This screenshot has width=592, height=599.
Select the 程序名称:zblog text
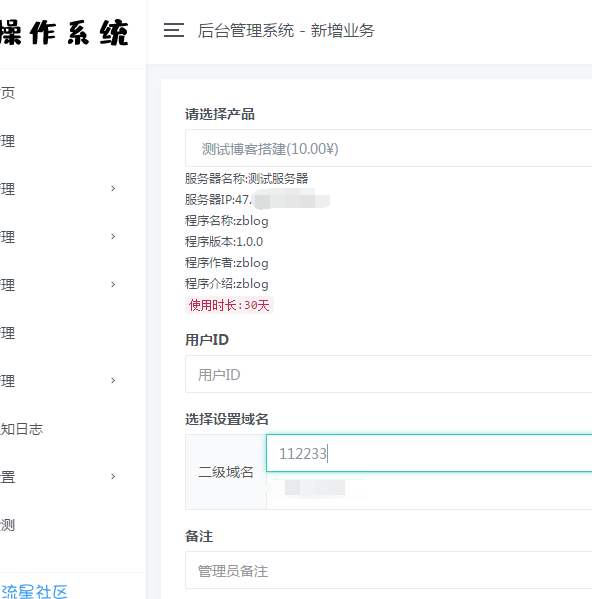pyautogui.click(x=227, y=221)
